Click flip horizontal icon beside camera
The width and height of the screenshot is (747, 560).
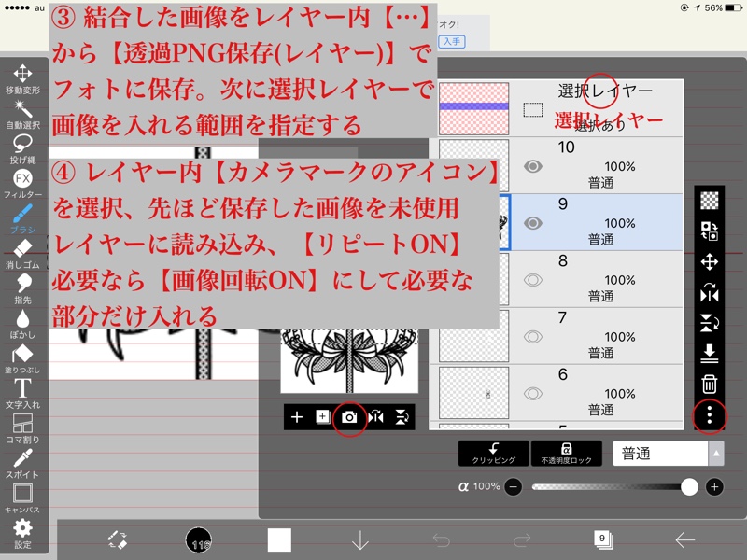tap(376, 417)
